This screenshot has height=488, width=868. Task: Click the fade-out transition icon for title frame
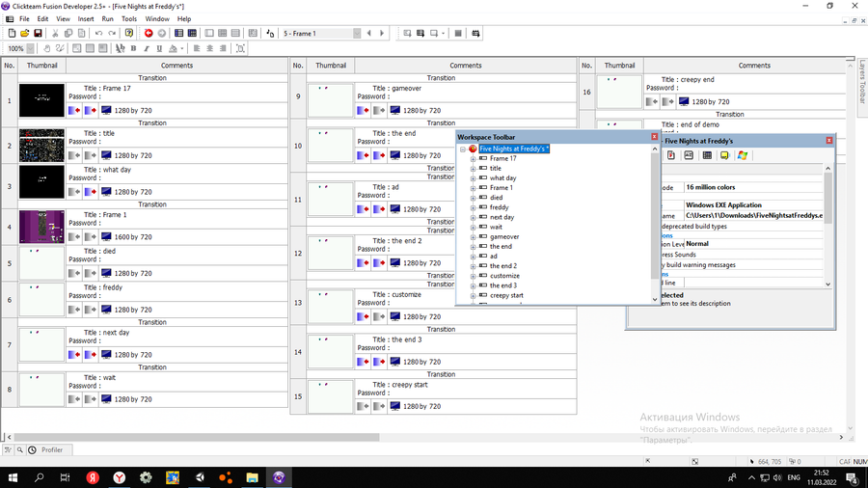pyautogui.click(x=91, y=155)
